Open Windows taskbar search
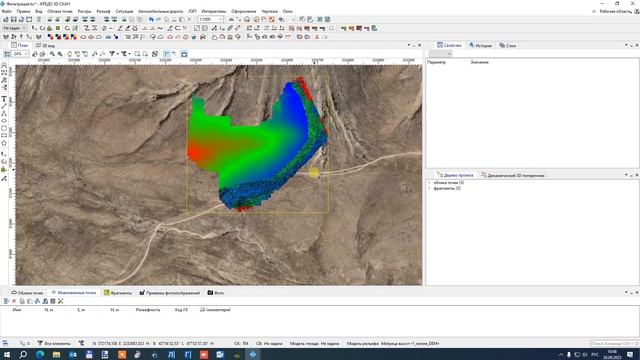Screen dimensions: 640x360 pyautogui.click(x=23, y=354)
